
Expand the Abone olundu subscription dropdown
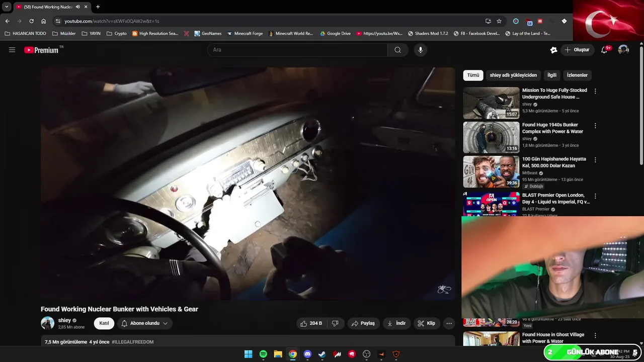(144, 323)
